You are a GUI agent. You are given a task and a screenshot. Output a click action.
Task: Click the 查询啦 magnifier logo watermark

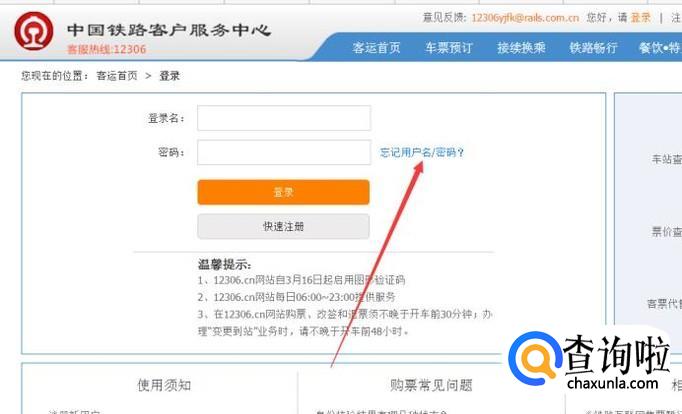(535, 358)
